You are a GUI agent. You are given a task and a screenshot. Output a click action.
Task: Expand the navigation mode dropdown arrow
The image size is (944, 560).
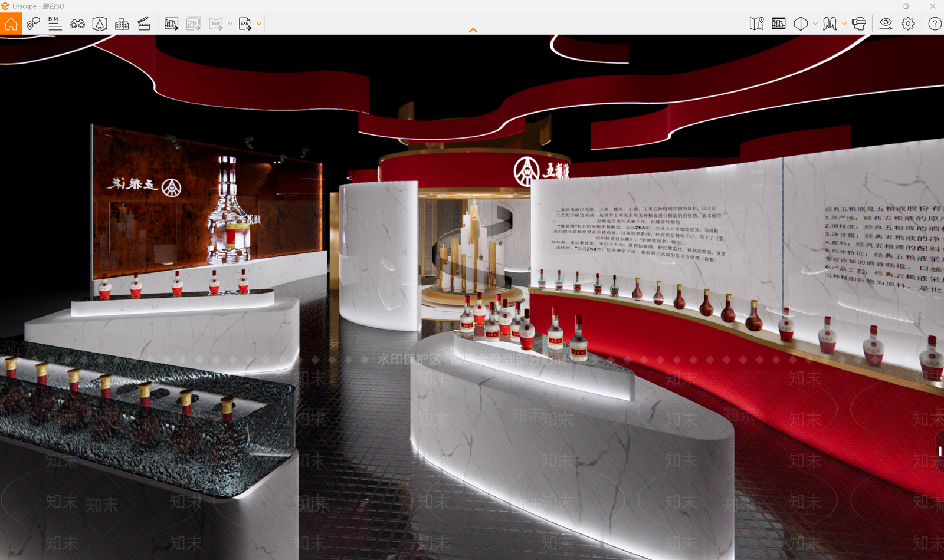click(x=844, y=24)
